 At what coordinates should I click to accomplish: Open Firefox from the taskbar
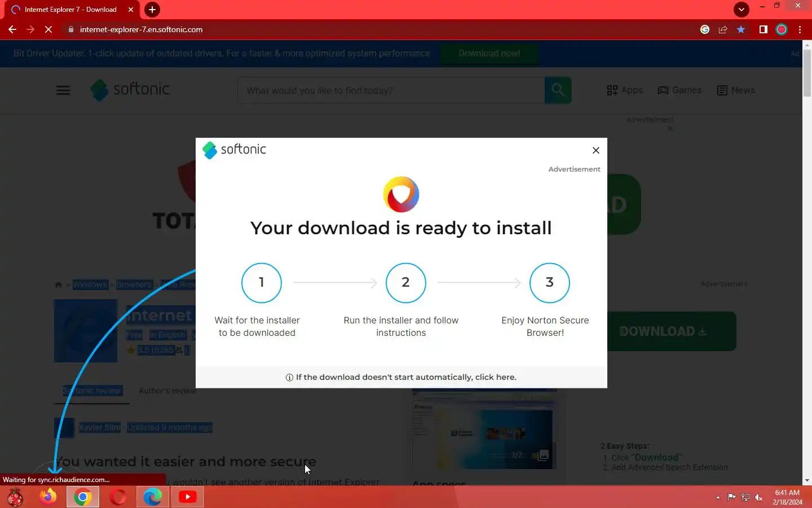coord(48,497)
